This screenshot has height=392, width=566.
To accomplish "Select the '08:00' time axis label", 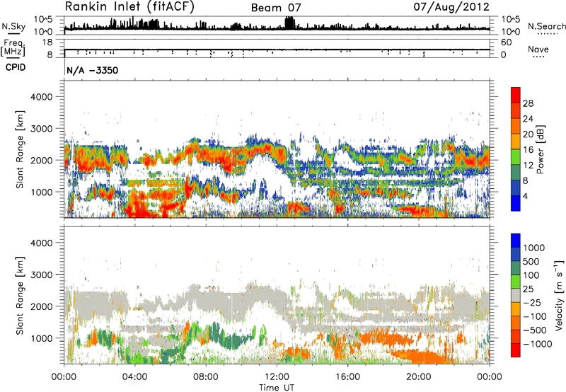I will (206, 377).
